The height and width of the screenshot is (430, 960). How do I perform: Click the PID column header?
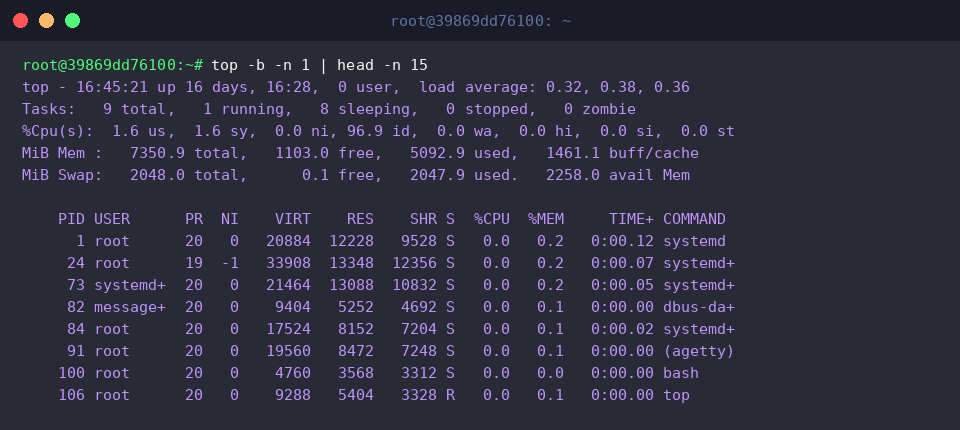[x=72, y=219]
